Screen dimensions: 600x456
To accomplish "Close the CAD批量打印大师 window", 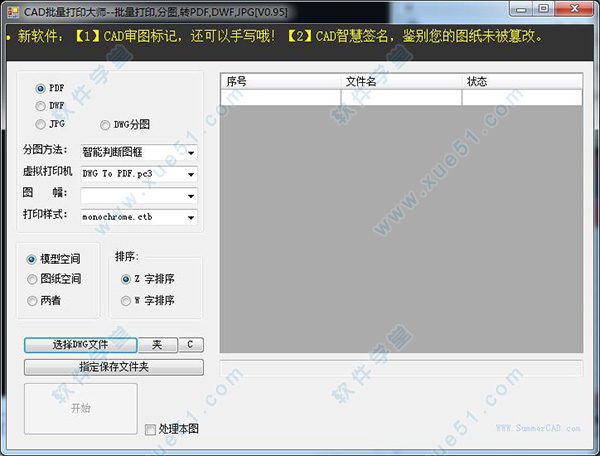I will coord(574,9).
